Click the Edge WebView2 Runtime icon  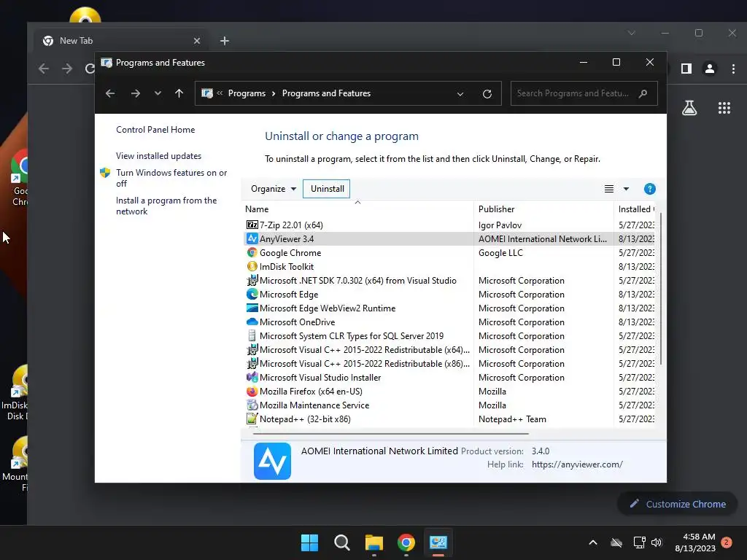coord(252,308)
